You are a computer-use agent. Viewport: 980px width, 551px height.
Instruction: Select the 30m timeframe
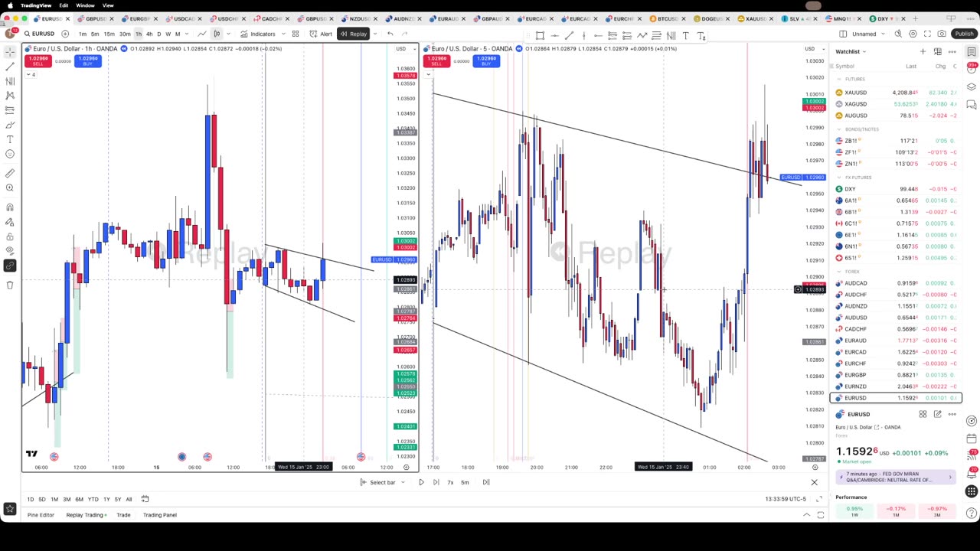124,34
